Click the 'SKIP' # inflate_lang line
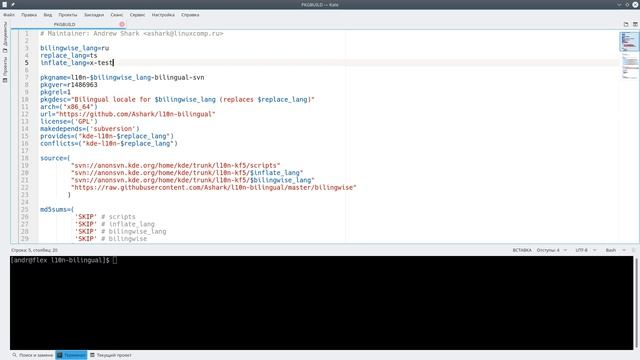 [x=115, y=224]
